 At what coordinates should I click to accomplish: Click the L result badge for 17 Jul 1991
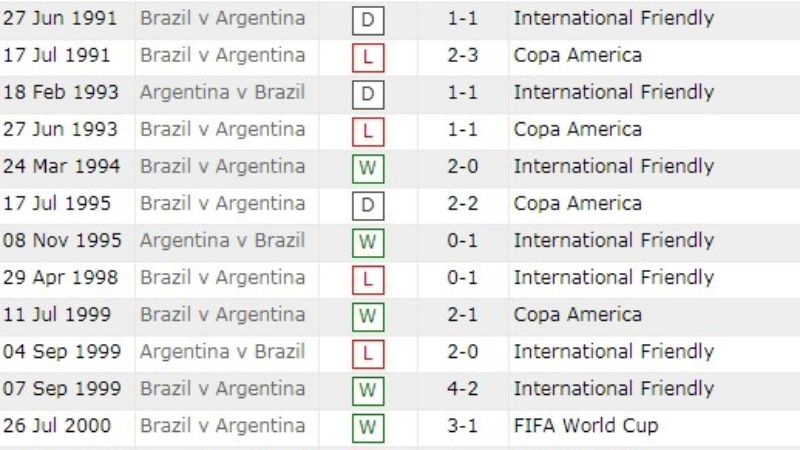[x=368, y=57]
